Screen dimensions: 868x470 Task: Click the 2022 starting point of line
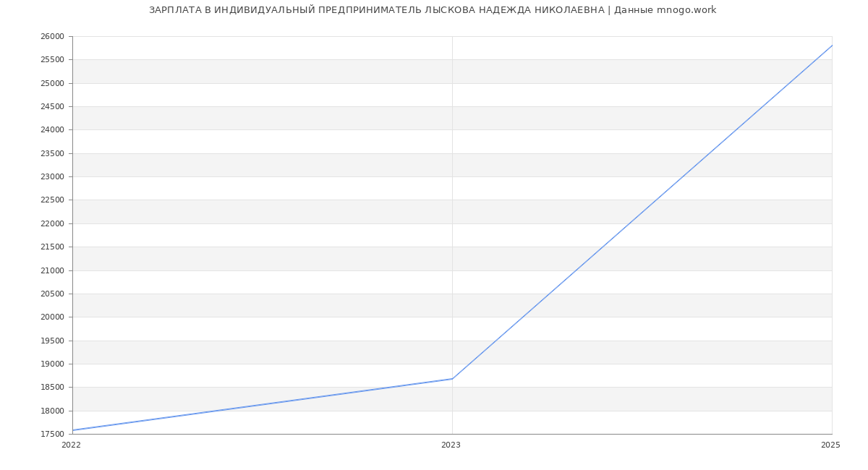[73, 430]
